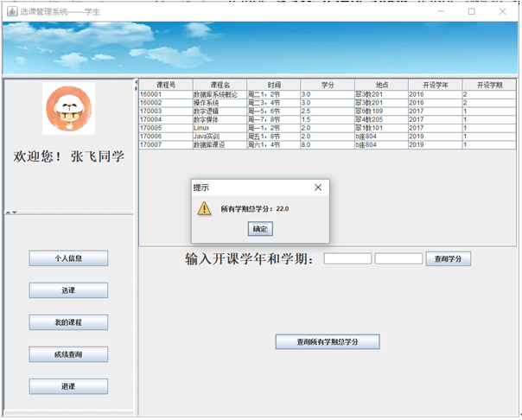Select the Linux course name cell
The width and height of the screenshot is (522, 420).
coord(220,128)
